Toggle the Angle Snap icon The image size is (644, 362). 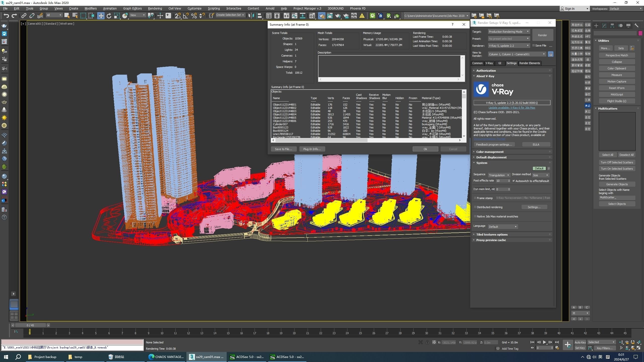[186, 16]
